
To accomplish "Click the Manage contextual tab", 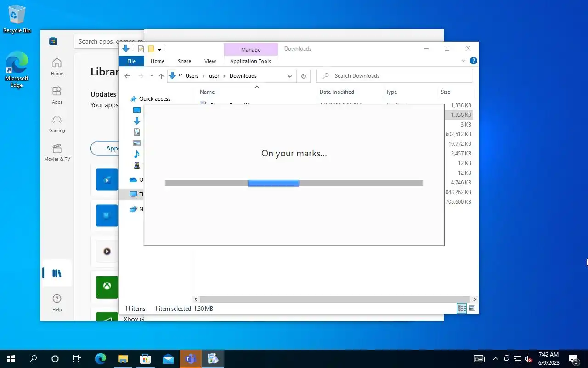I will (251, 50).
